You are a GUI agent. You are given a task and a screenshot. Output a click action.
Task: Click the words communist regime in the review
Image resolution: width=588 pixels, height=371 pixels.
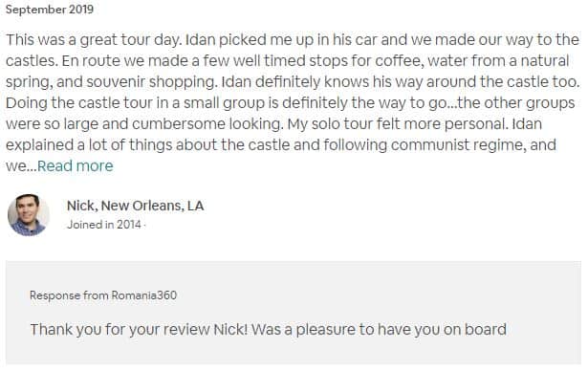[x=458, y=144]
